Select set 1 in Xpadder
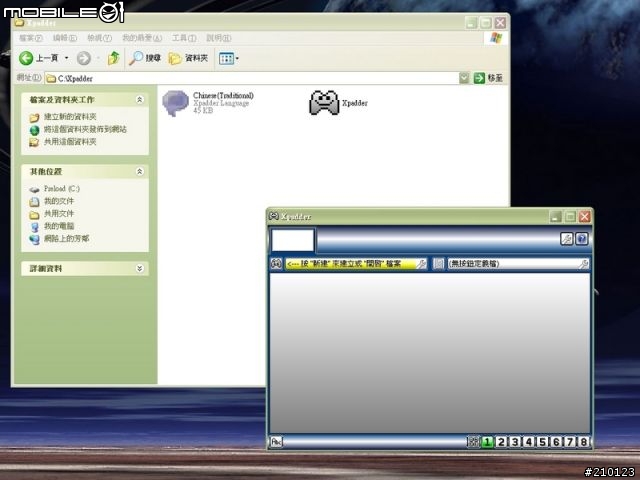Viewport: 640px width, 480px height. point(487,442)
